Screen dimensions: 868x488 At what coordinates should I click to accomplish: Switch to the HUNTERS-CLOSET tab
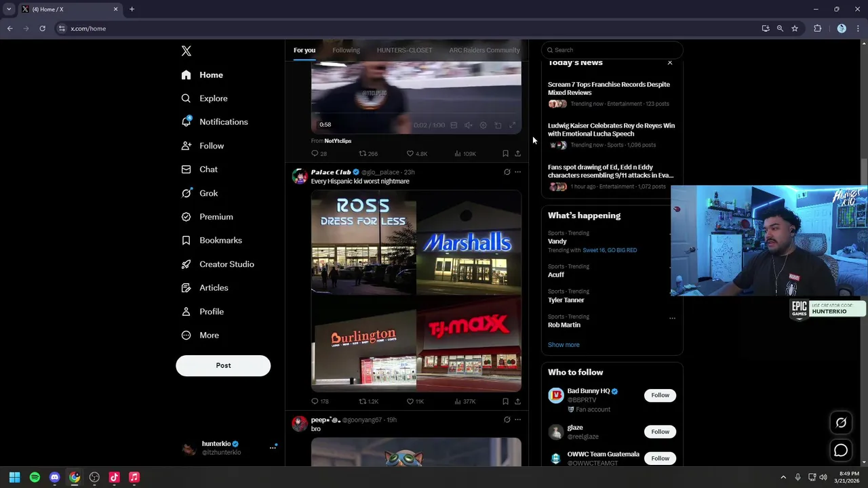coord(404,50)
